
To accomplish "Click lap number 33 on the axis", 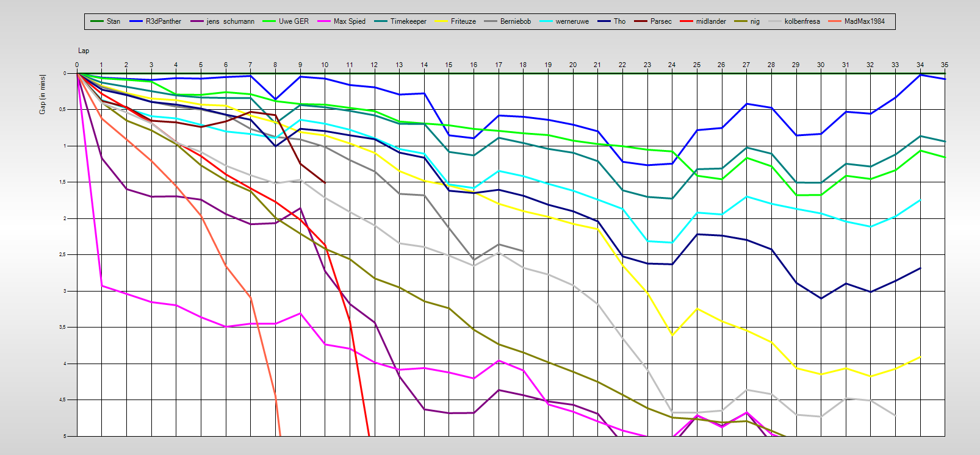I will (x=895, y=65).
